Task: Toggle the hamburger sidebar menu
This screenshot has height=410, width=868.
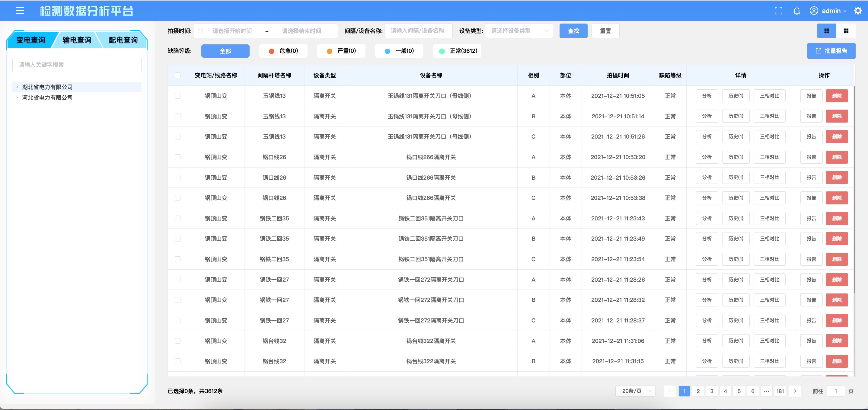Action: pos(20,11)
